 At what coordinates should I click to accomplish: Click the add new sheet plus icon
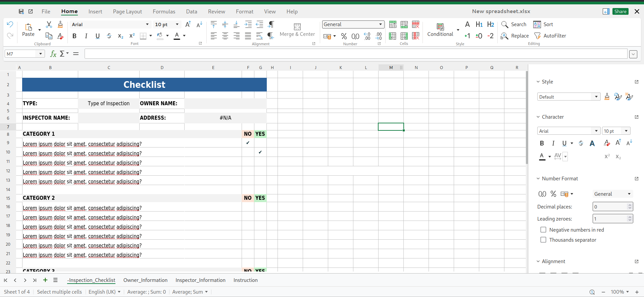click(45, 280)
